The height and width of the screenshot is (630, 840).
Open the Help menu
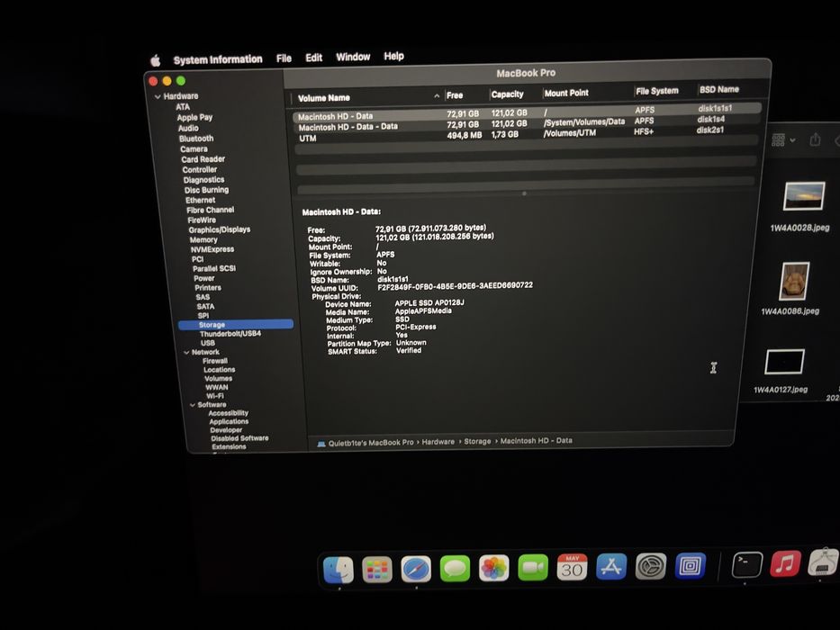pyautogui.click(x=393, y=56)
